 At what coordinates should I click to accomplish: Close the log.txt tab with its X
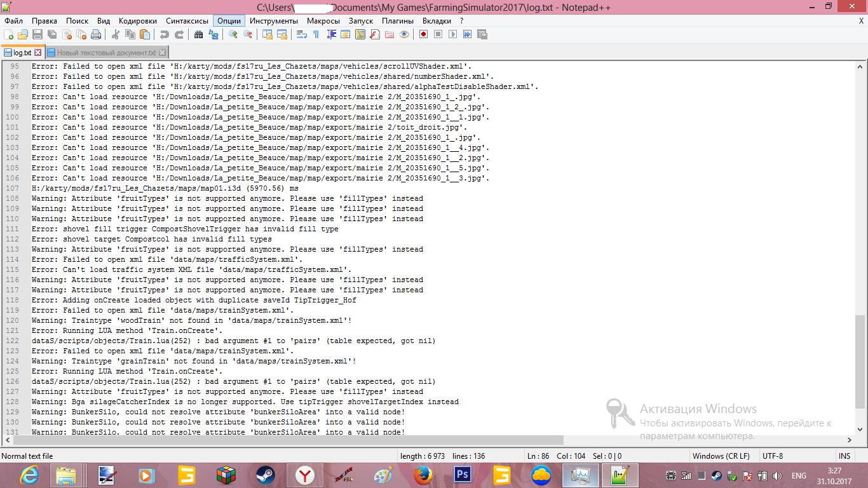tap(37, 53)
